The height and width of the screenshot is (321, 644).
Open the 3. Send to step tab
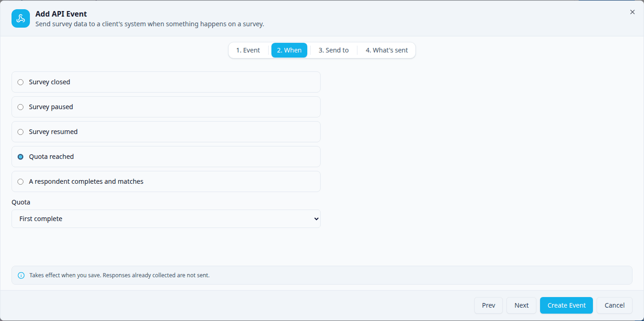[333, 50]
